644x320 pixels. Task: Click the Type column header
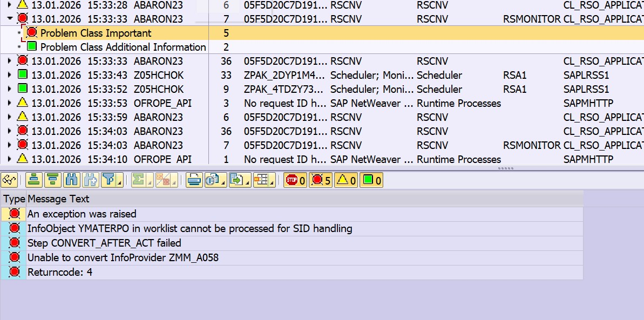[14, 199]
